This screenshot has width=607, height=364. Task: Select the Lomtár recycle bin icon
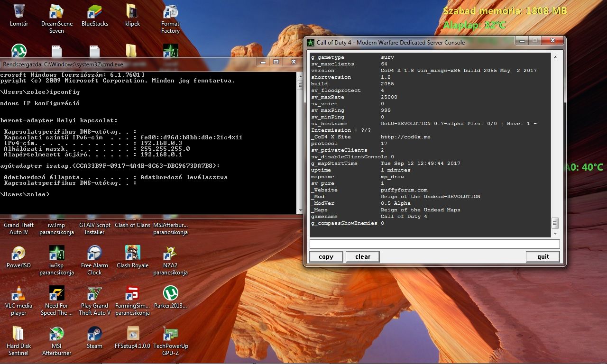point(19,15)
